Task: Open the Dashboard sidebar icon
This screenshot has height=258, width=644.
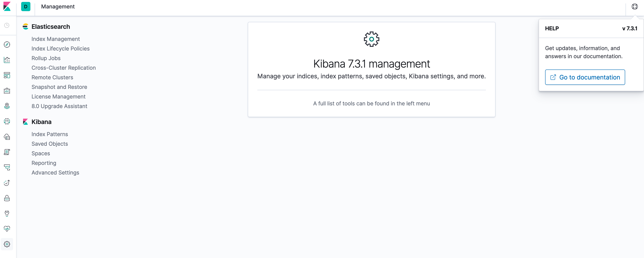Action: tap(7, 75)
